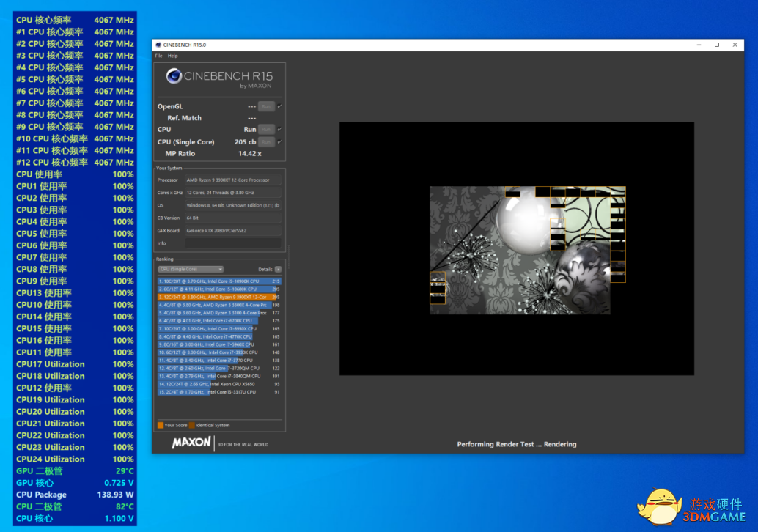Click the CPU 核心 1.100 V monitor row
This screenshot has height=532, width=758.
pyautogui.click(x=75, y=519)
